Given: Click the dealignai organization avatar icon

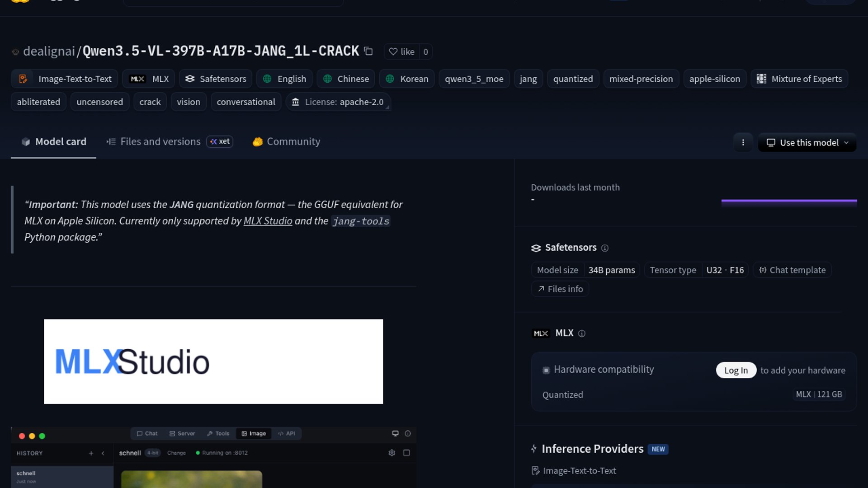Looking at the screenshot, I should coord(15,52).
